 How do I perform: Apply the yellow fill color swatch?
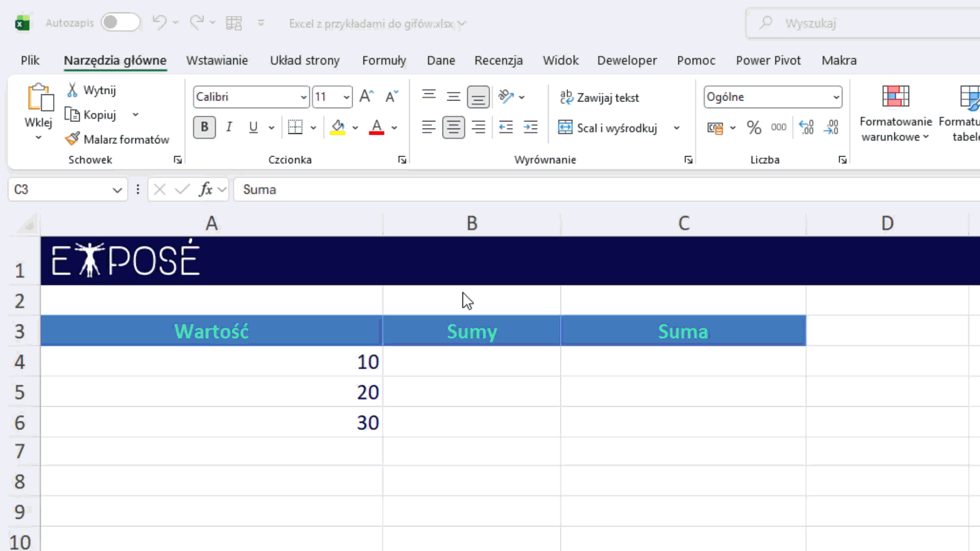[337, 128]
